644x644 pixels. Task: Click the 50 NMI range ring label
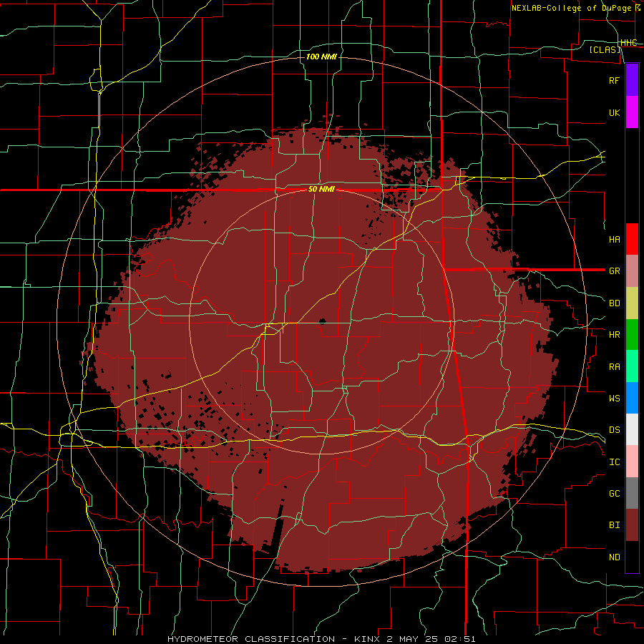click(x=321, y=190)
